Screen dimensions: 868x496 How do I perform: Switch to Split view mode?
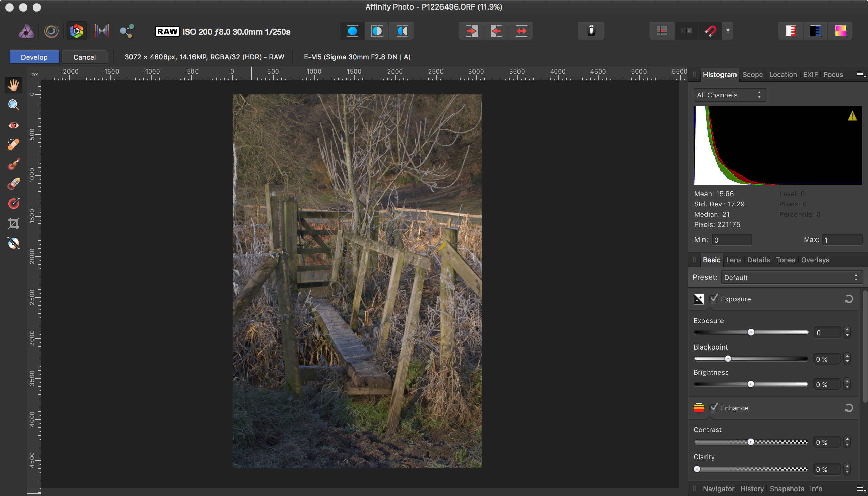point(377,31)
